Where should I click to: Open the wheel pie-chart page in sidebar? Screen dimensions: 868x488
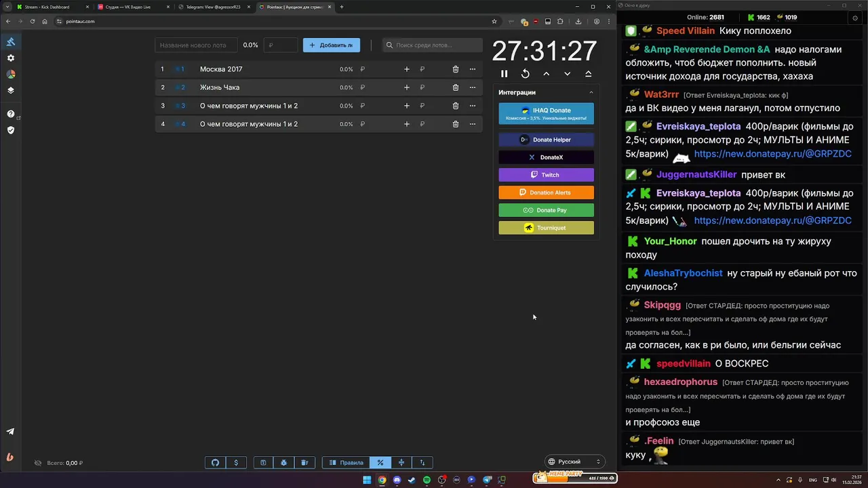(11, 74)
